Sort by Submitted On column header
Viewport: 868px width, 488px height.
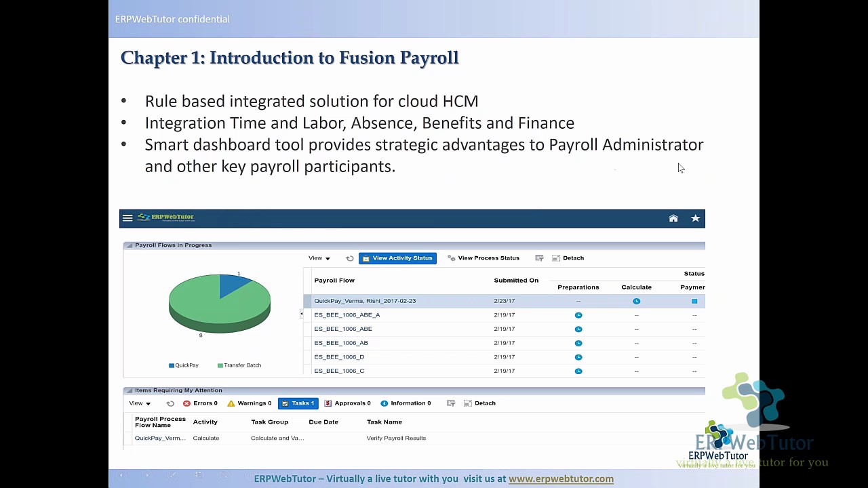point(516,281)
